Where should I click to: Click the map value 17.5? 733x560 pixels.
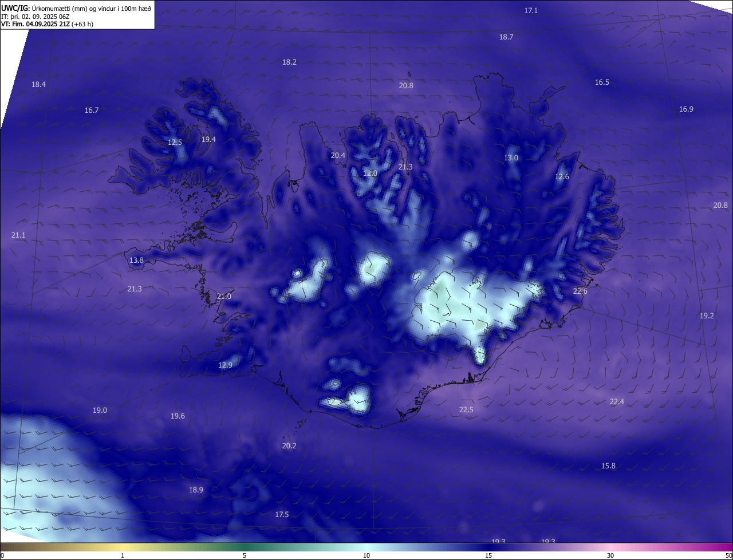pyautogui.click(x=282, y=514)
